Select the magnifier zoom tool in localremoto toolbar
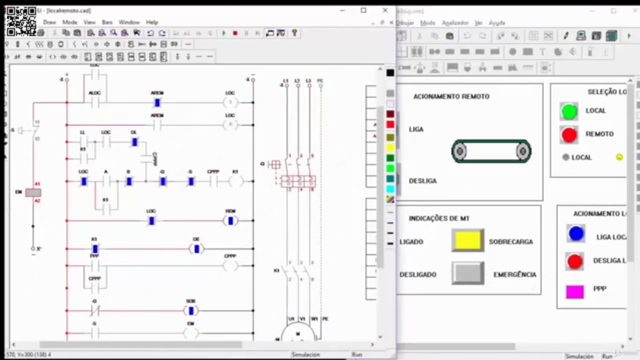 pos(113,33)
